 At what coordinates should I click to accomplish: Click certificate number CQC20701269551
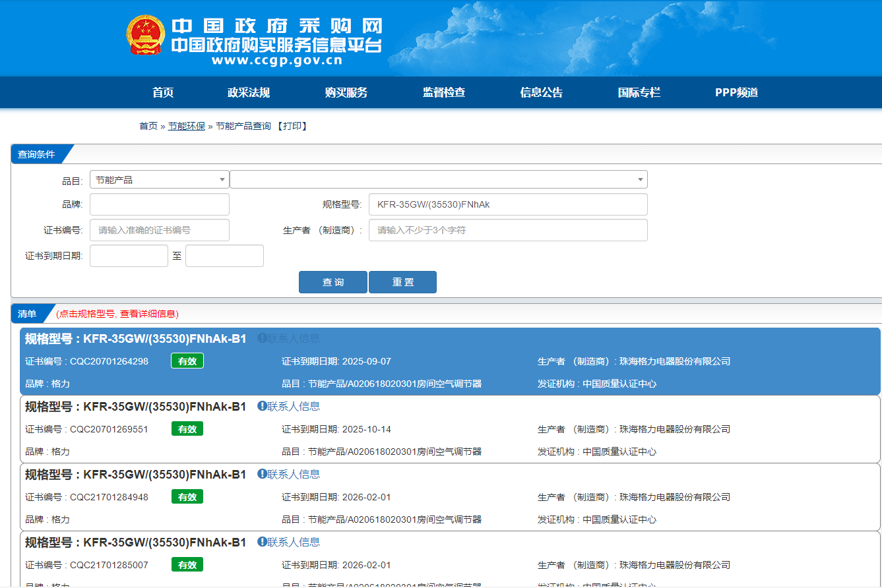[109, 429]
